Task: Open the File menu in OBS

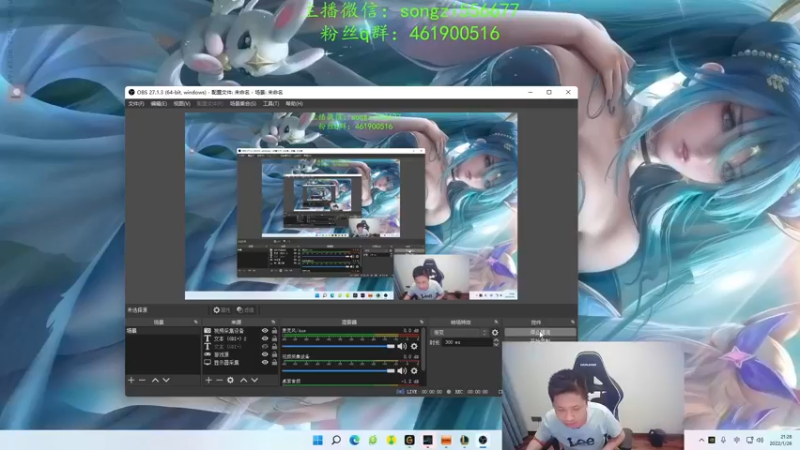Action: 136,104
